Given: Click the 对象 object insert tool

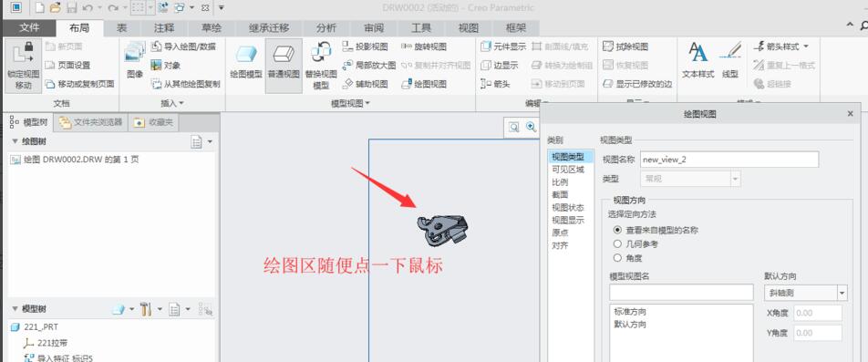Looking at the screenshot, I should point(166,66).
